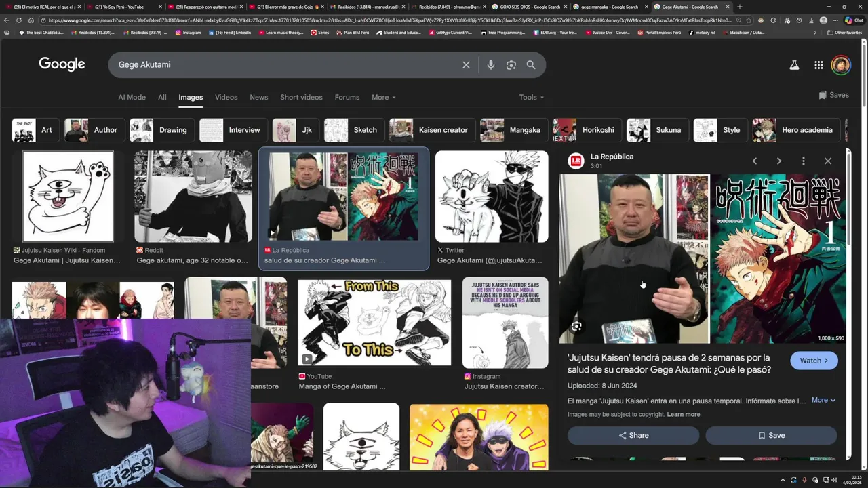
Task: Show previous image in preview panel
Action: coord(754,161)
